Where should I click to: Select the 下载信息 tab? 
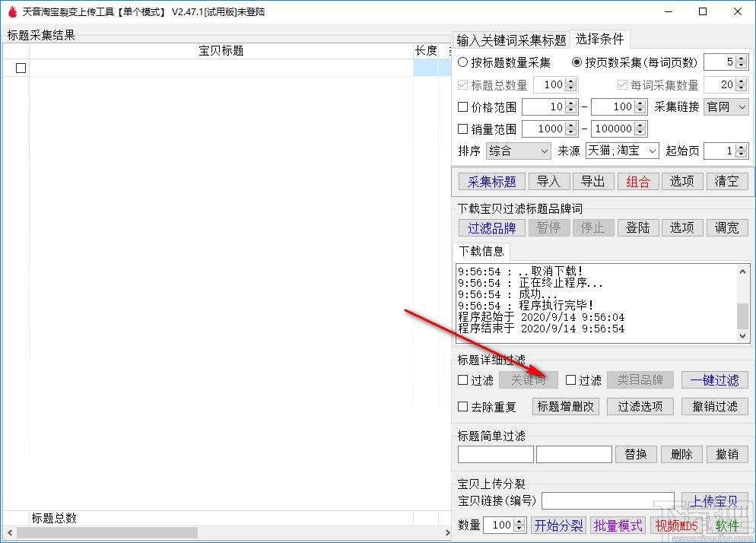[x=481, y=251]
